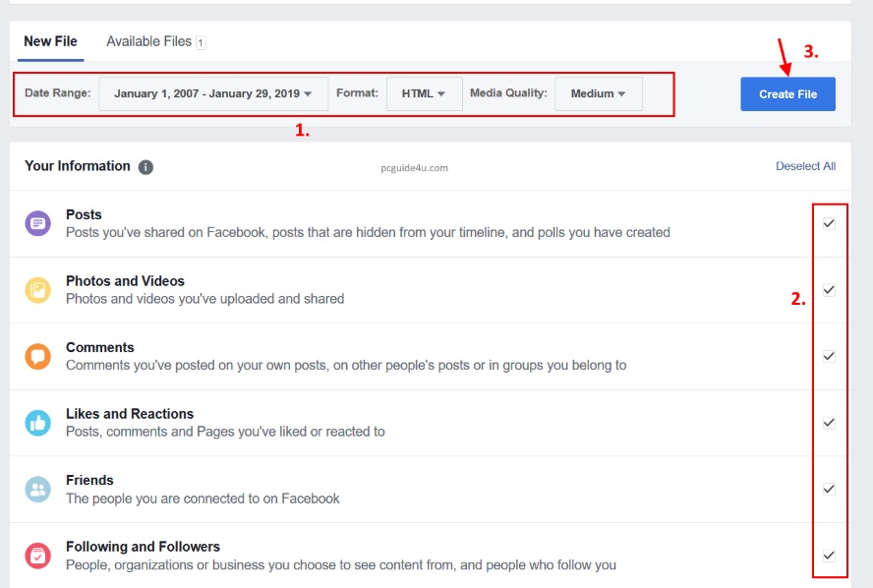Open the Date Range dropdown
Screen dimensions: 873x588
point(213,94)
